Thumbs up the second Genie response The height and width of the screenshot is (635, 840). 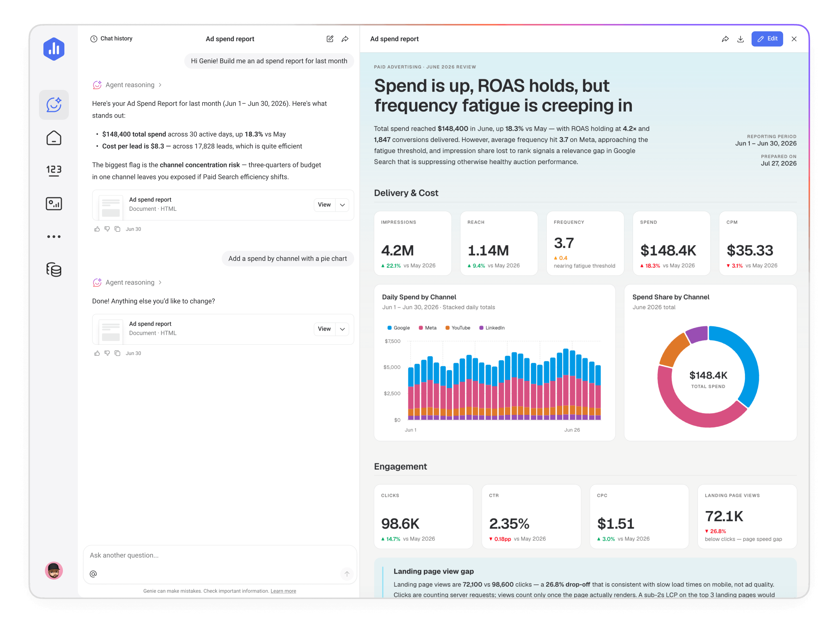(97, 353)
